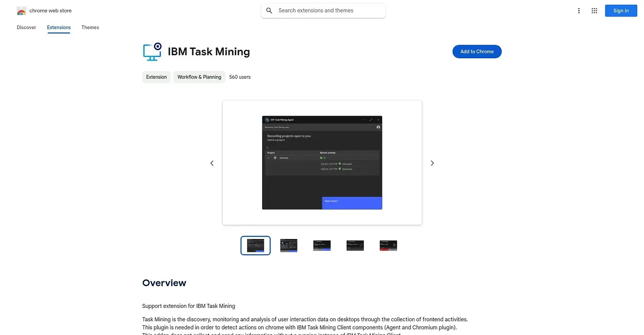
Task: Focus the Search extensions and themes field
Action: (323, 11)
